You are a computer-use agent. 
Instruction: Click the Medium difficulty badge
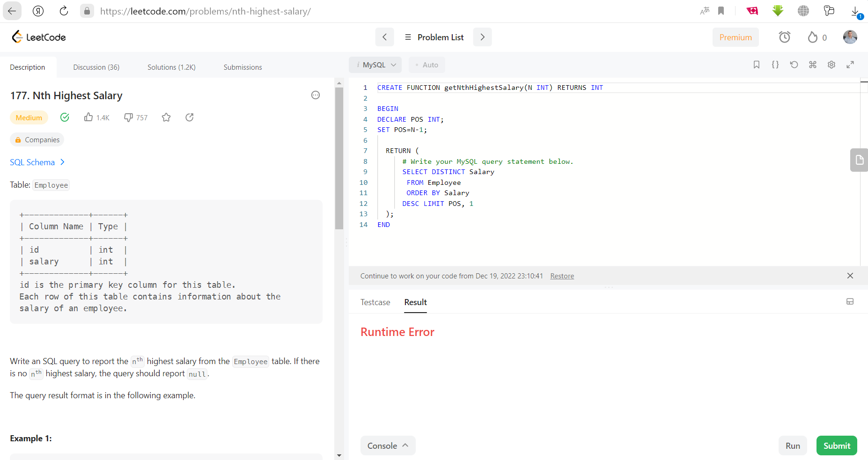[29, 117]
